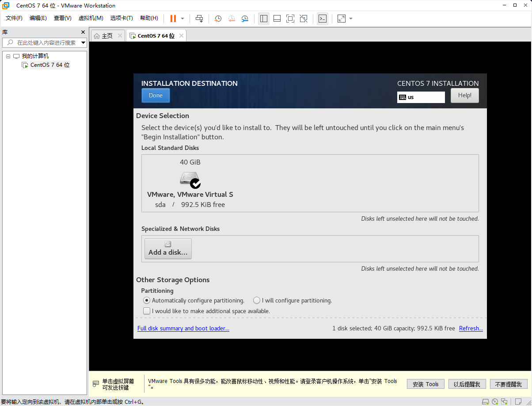Image resolution: width=532 pixels, height=406 pixels.
Task: Open the library search dropdown arrow
Action: (x=84, y=42)
